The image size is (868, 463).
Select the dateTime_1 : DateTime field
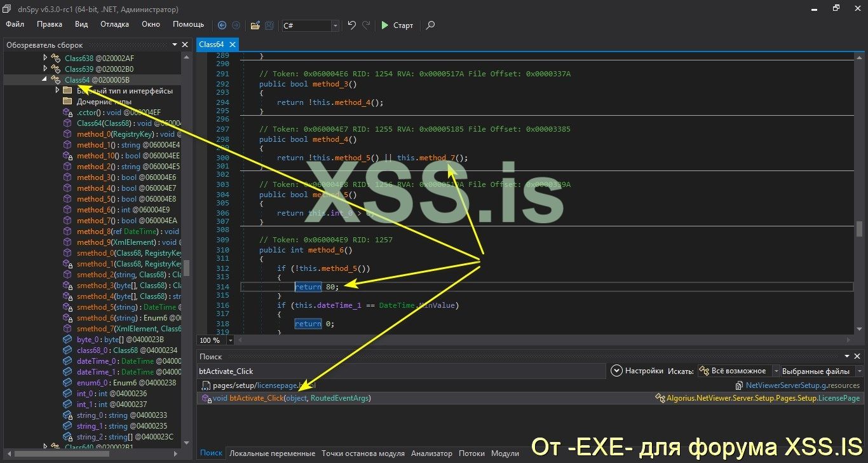pyautogui.click(x=122, y=372)
